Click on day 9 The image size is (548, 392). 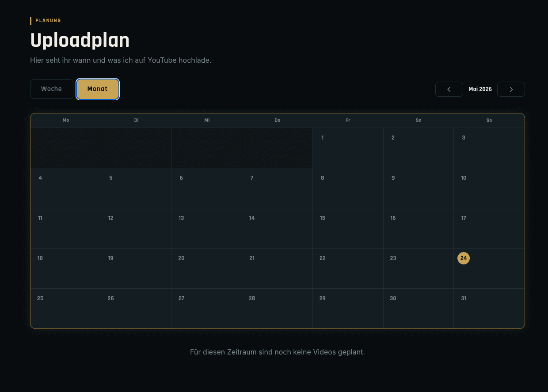419,188
